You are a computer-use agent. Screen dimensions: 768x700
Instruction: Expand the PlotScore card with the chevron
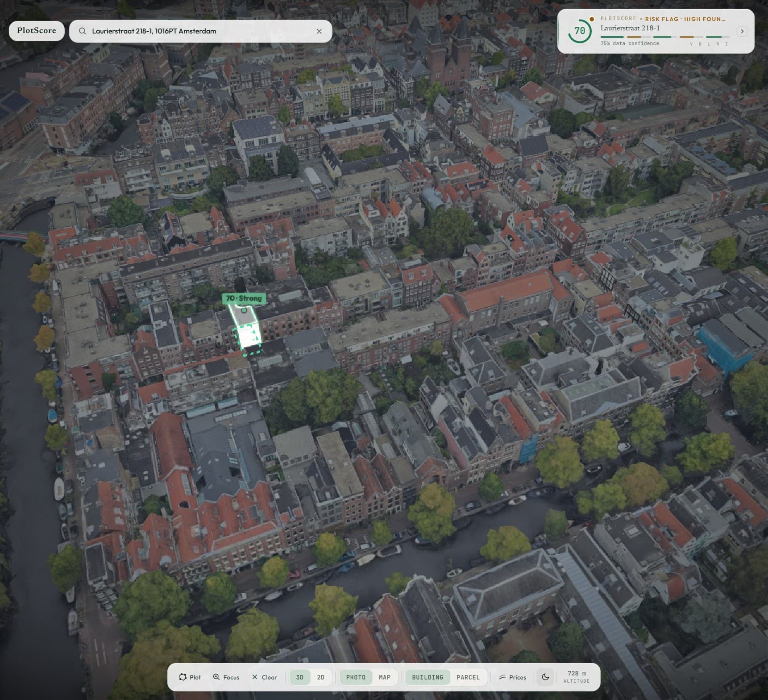742,31
